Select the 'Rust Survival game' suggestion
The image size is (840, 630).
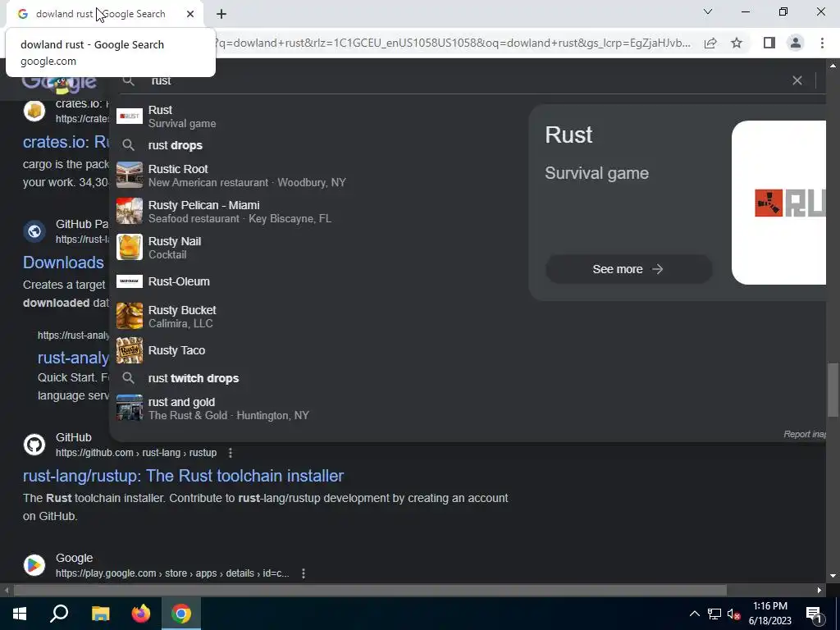tap(317, 116)
